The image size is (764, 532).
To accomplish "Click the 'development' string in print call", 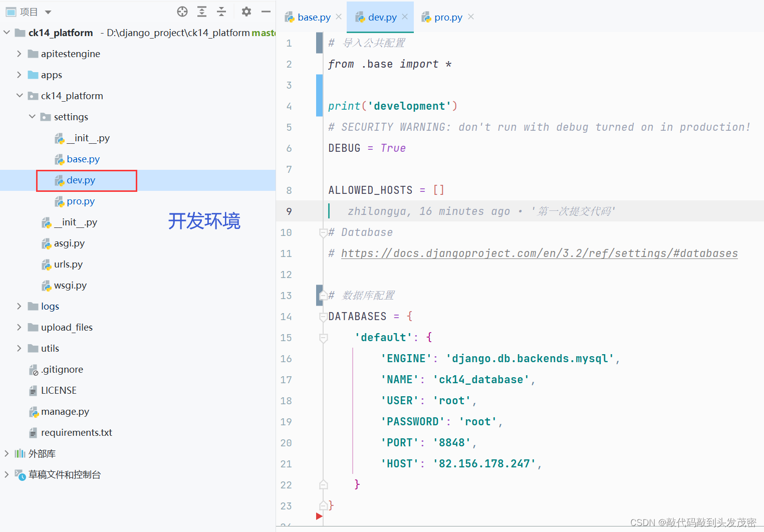I will 409,106.
